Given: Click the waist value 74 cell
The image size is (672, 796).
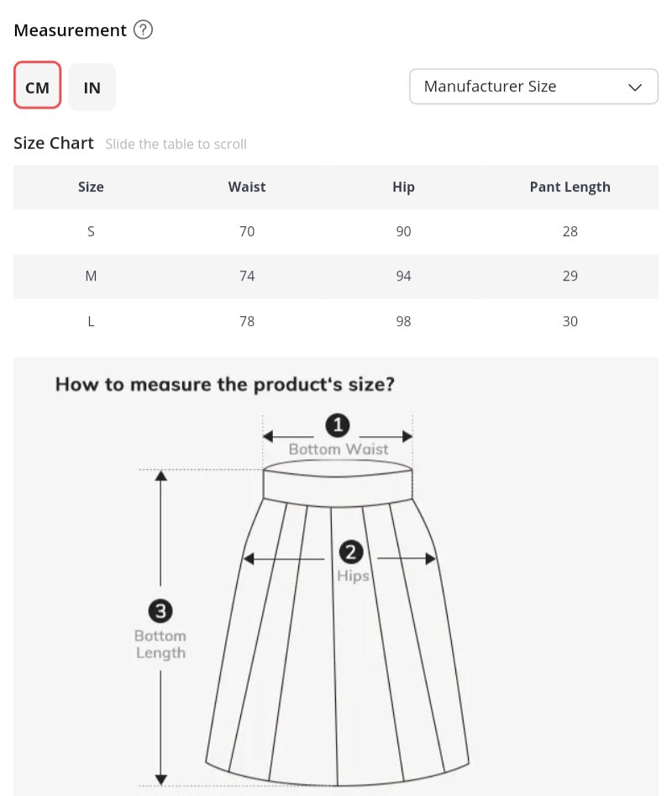Looking at the screenshot, I should click(247, 277).
